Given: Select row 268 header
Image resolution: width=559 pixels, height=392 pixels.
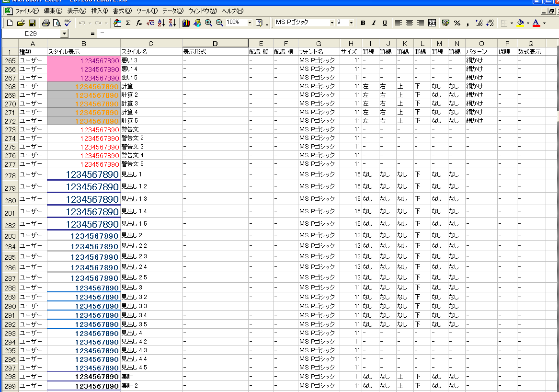Looking at the screenshot, I should point(10,86).
